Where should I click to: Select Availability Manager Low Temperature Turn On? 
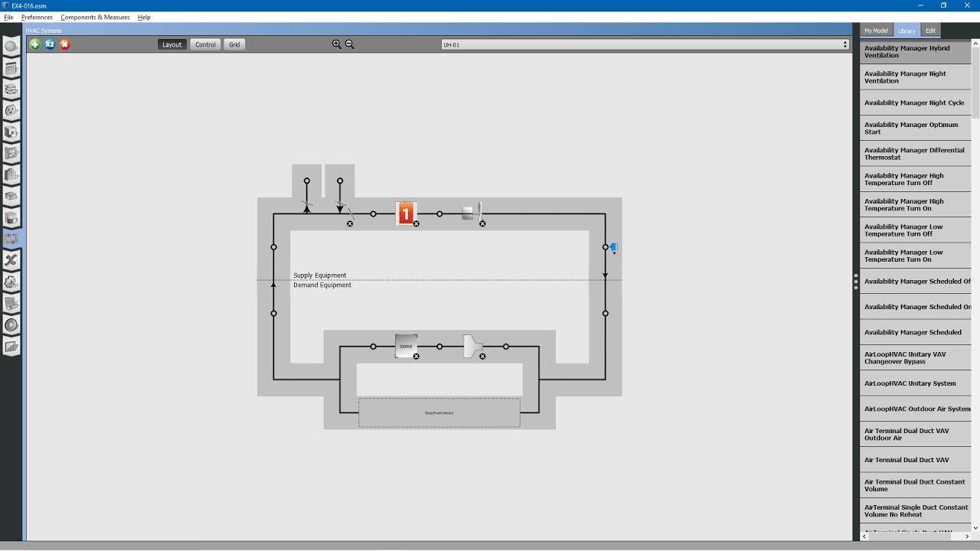916,256
